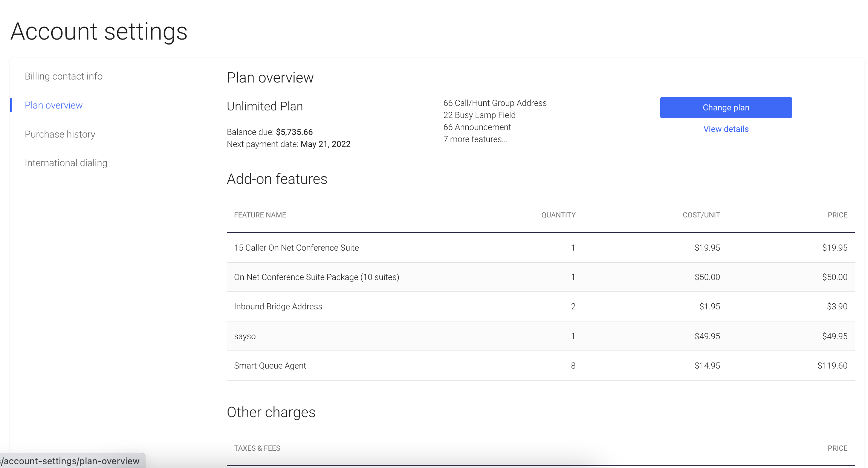This screenshot has width=868, height=468.
Task: Select the On Net Conference Suite Package row
Action: pos(316,277)
